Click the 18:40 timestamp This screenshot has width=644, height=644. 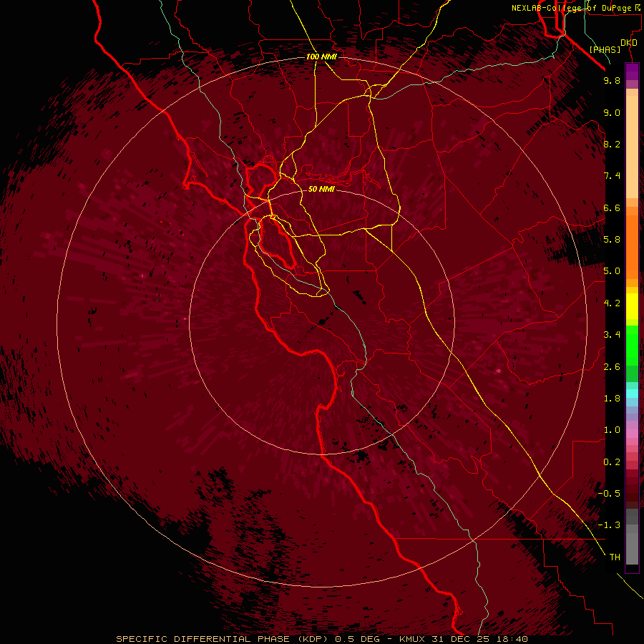512,639
